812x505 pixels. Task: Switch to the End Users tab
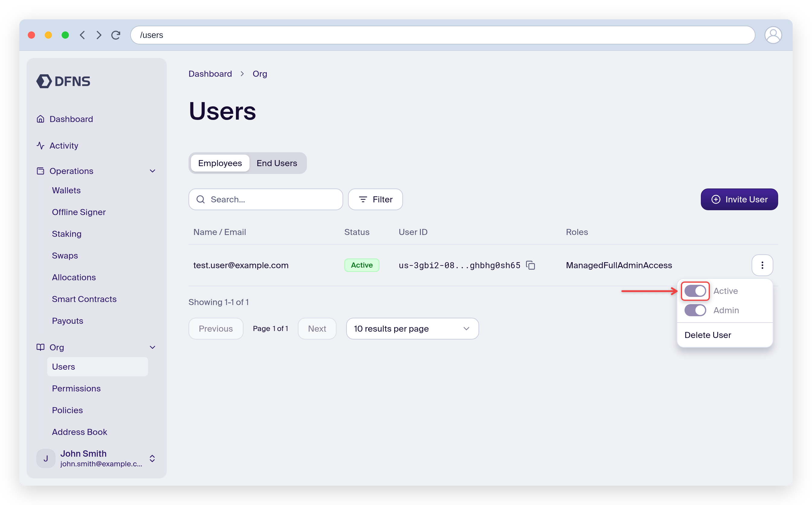(x=277, y=163)
